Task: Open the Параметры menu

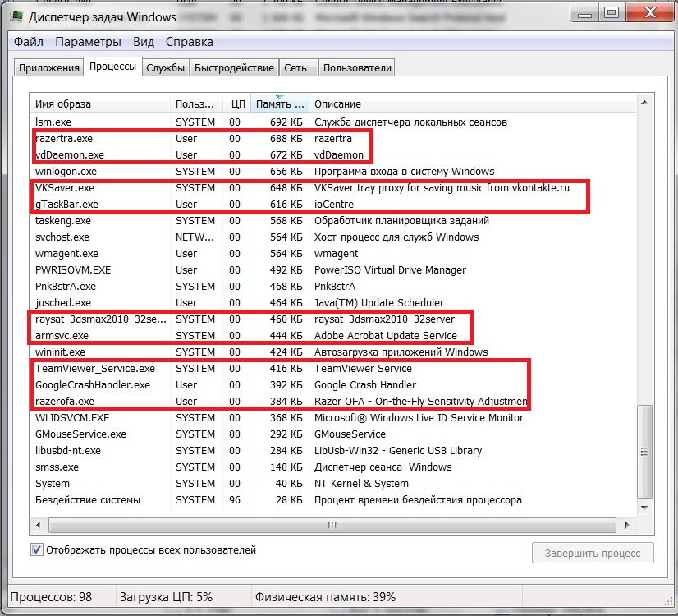Action: point(88,42)
